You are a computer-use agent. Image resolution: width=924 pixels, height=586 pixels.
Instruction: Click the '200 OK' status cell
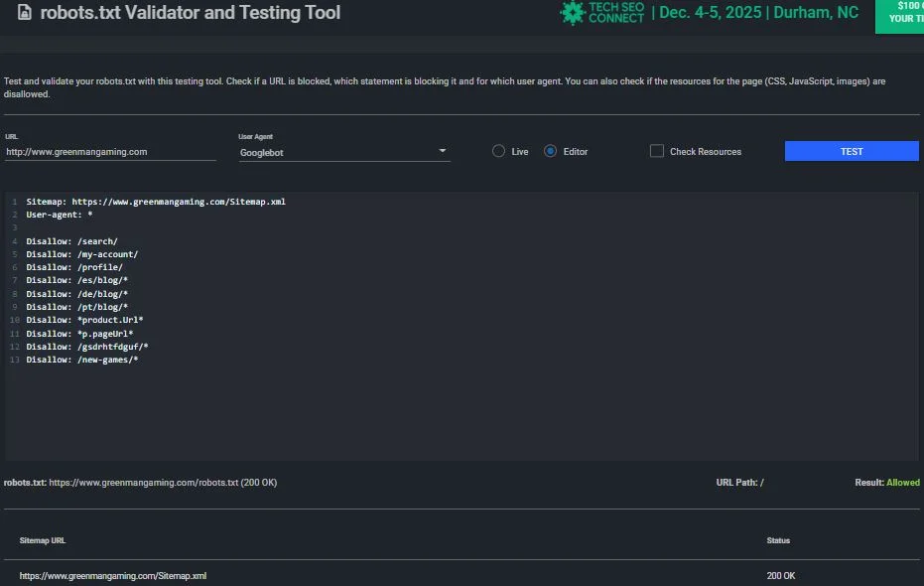pos(781,576)
